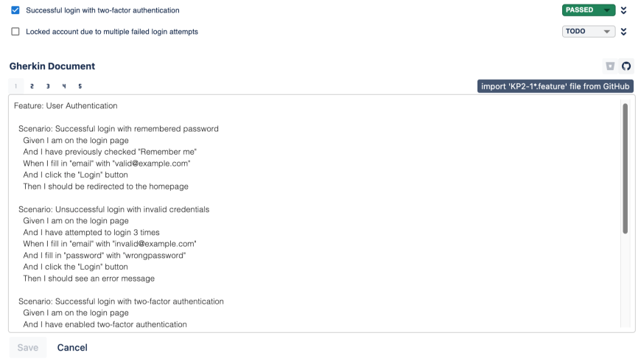Image resolution: width=641 pixels, height=364 pixels.
Task: Uncheck the two-factor authentication scenario checkbox
Action: tap(15, 10)
